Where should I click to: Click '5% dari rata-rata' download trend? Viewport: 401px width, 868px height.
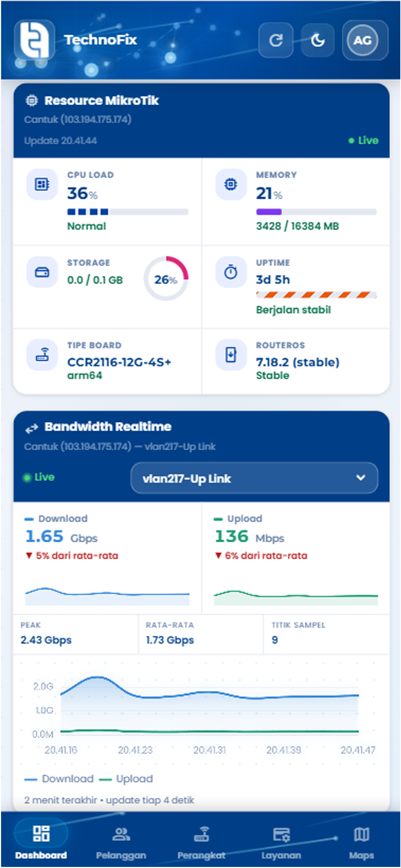72,556
